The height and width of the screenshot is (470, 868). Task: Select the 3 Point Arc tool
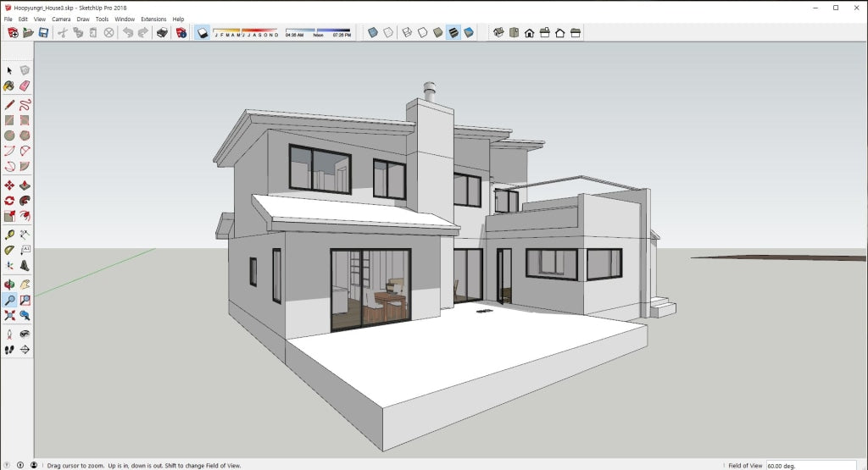click(x=9, y=167)
